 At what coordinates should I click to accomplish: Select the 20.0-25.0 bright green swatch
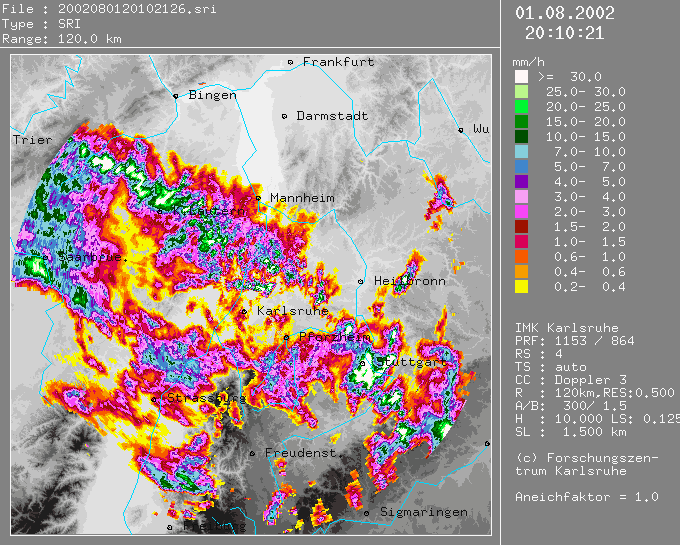521,106
